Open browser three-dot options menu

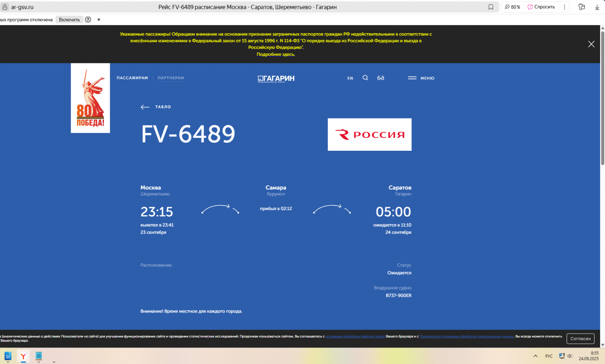[564, 7]
